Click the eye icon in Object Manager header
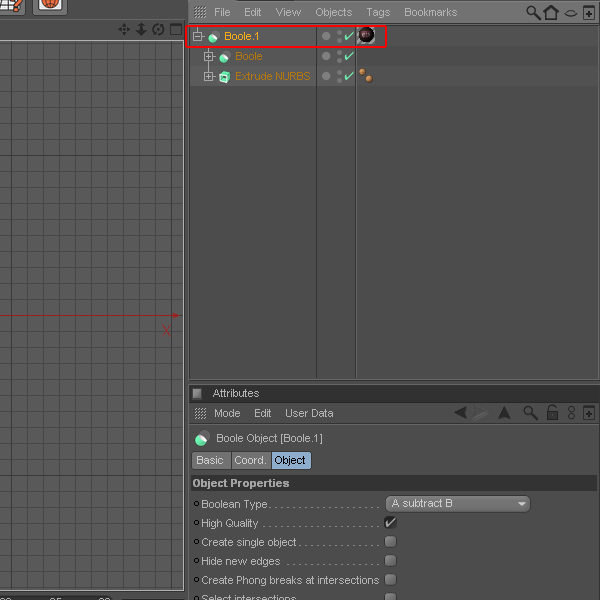This screenshot has width=600, height=600. click(x=571, y=13)
